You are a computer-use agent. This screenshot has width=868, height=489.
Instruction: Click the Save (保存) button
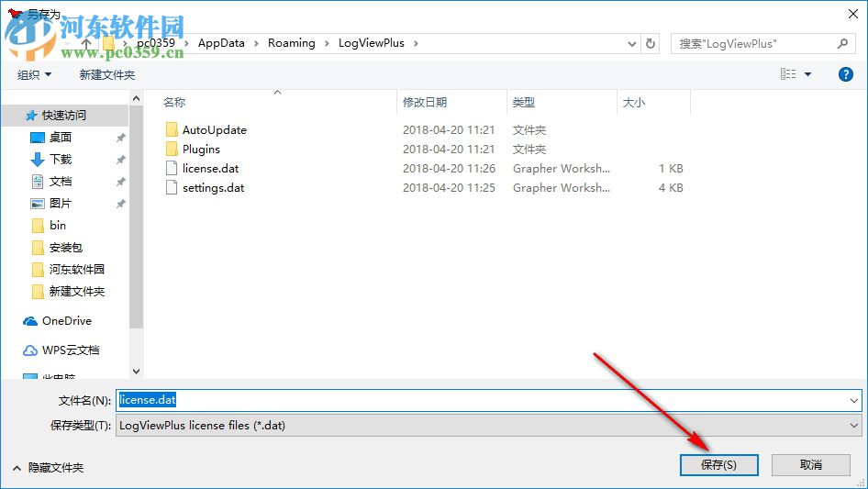coord(718,464)
